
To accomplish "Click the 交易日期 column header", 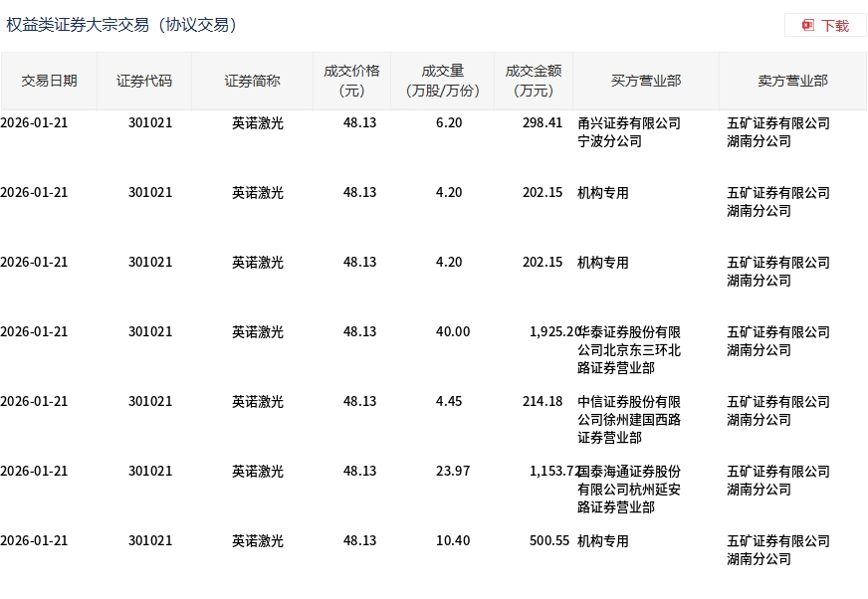I will 49,81.
